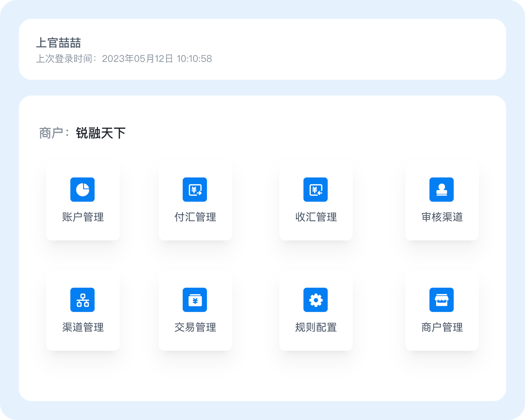
Task: Click the stamp icon above 审核渠道
Action: pos(442,190)
